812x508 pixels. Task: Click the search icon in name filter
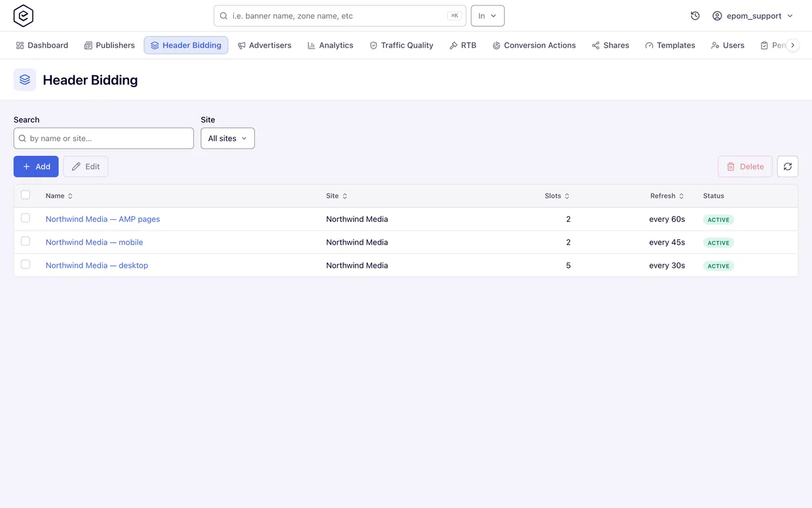(x=22, y=138)
